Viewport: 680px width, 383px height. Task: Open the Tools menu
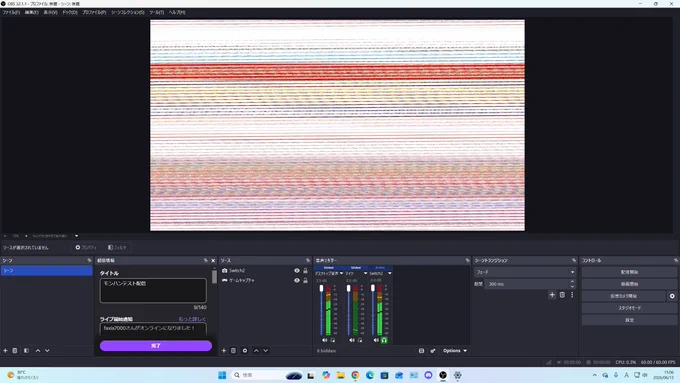[156, 12]
